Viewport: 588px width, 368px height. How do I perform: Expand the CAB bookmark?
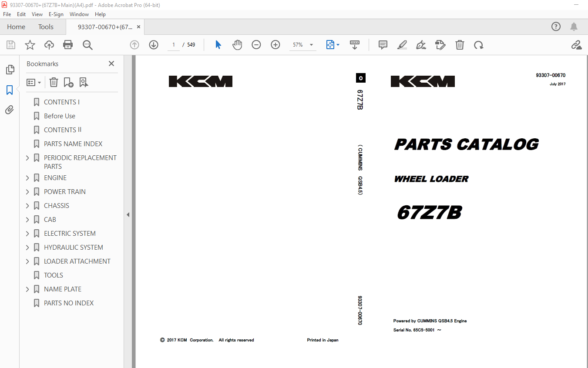click(x=28, y=220)
